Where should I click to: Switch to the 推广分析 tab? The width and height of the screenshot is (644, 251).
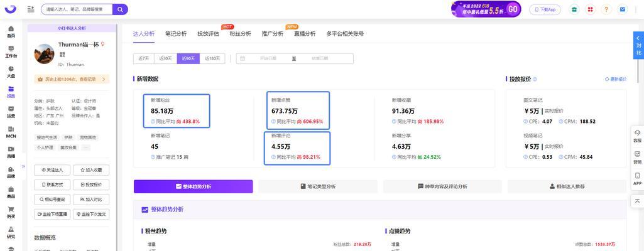[273, 34]
